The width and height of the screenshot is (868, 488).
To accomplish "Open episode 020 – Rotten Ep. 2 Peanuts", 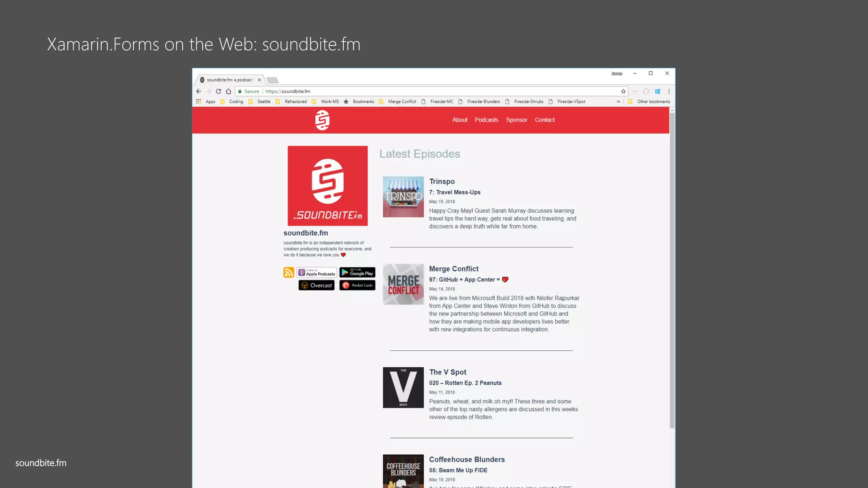I will (465, 383).
